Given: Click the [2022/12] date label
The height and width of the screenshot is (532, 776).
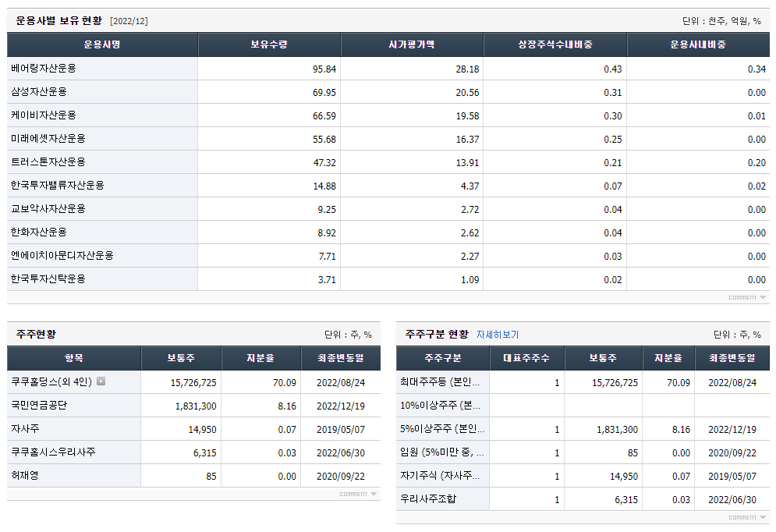Looking at the screenshot, I should click(x=129, y=21).
